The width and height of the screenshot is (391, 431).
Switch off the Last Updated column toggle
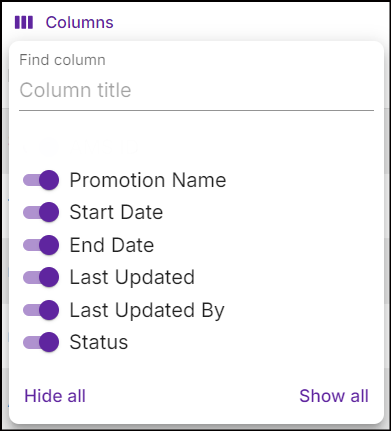coord(41,277)
